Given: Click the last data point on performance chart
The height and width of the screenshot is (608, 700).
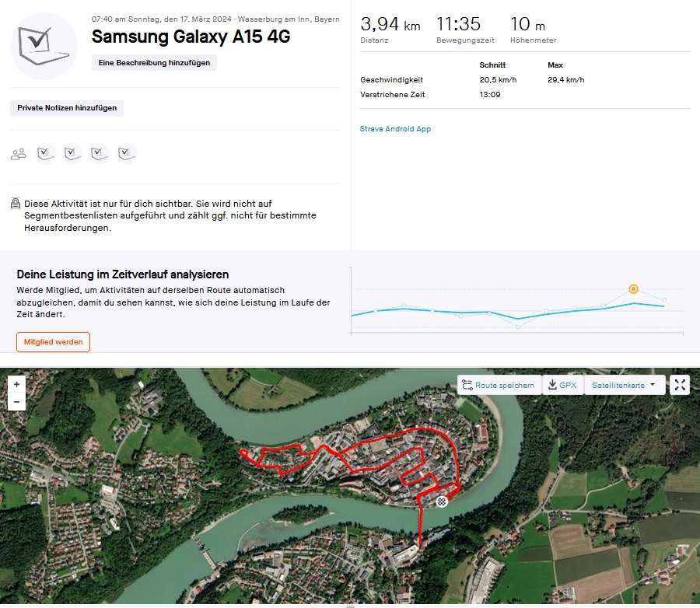Looking at the screenshot, I should [663, 300].
